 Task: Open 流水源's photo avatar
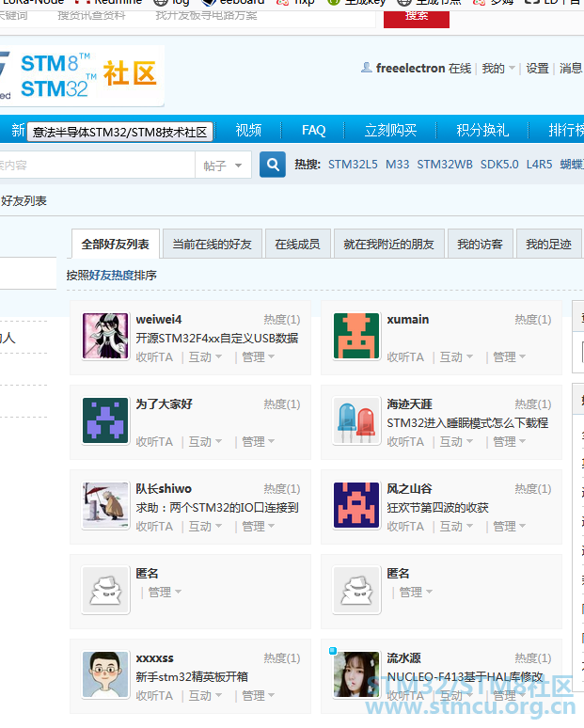356,674
